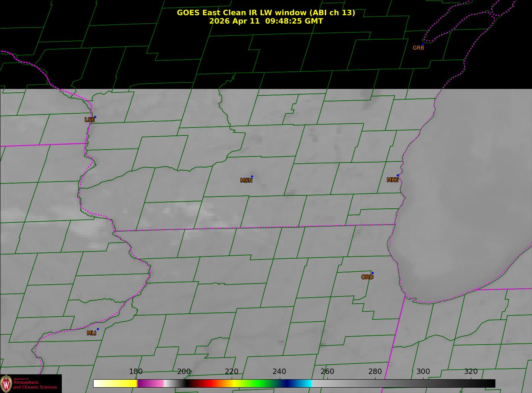Click the blue station dot near GRB
Screen dimensions: 532x393
click(423, 45)
